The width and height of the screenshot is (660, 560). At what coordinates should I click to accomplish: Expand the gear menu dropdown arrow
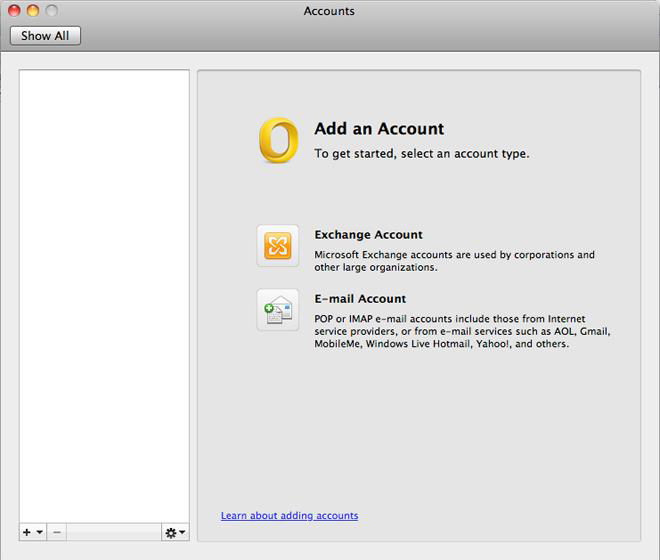(182, 533)
